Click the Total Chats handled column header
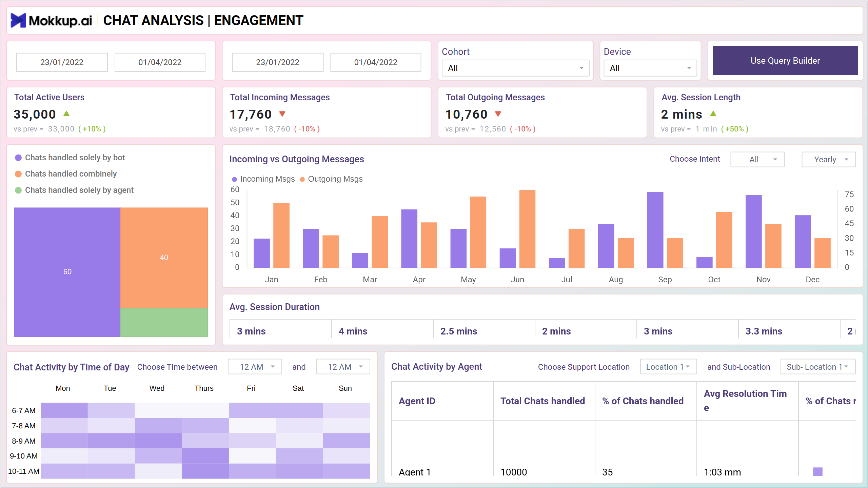868x488 pixels. [544, 401]
